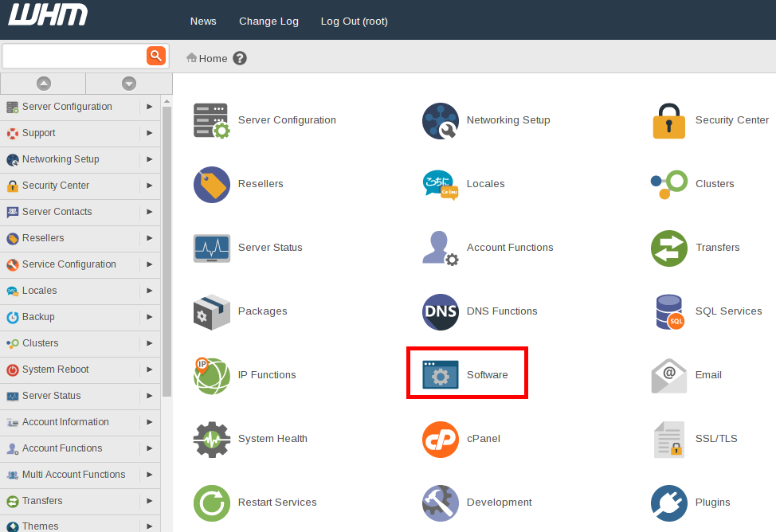Expand the Server Configuration sidebar arrow

149,107
